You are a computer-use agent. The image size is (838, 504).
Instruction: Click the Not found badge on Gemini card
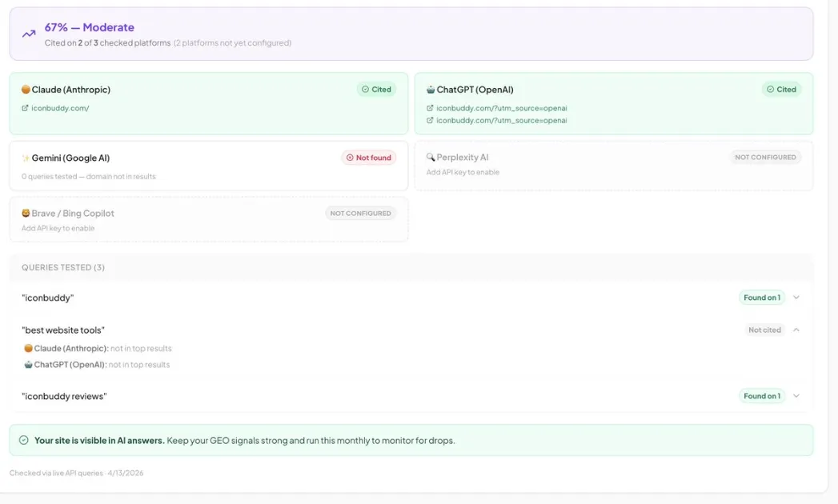(x=369, y=158)
